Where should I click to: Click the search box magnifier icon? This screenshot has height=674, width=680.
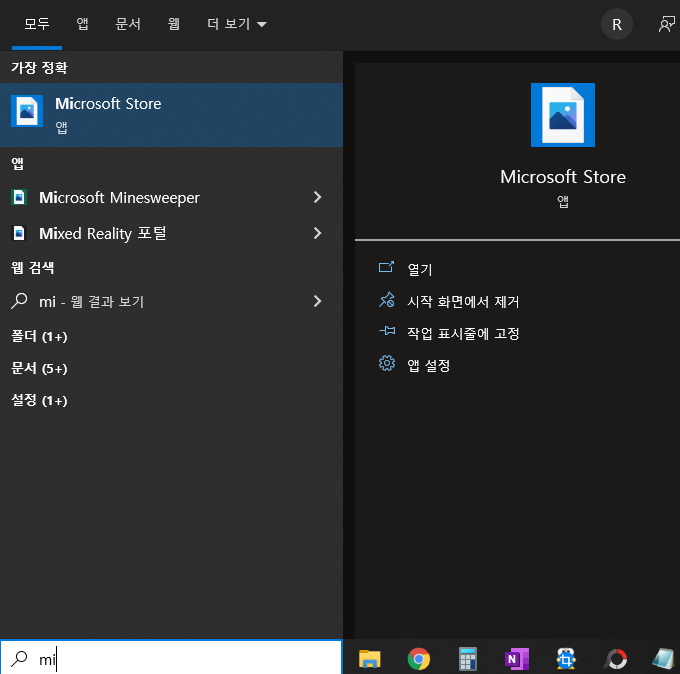(x=19, y=658)
